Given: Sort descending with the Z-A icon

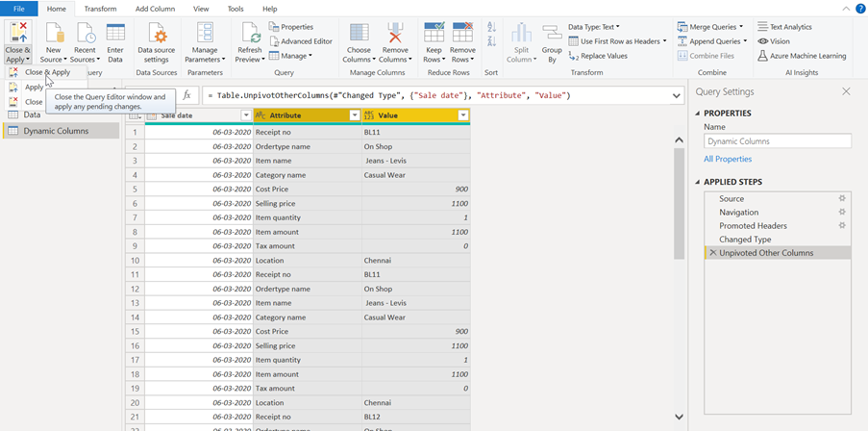Looking at the screenshot, I should click(491, 41).
